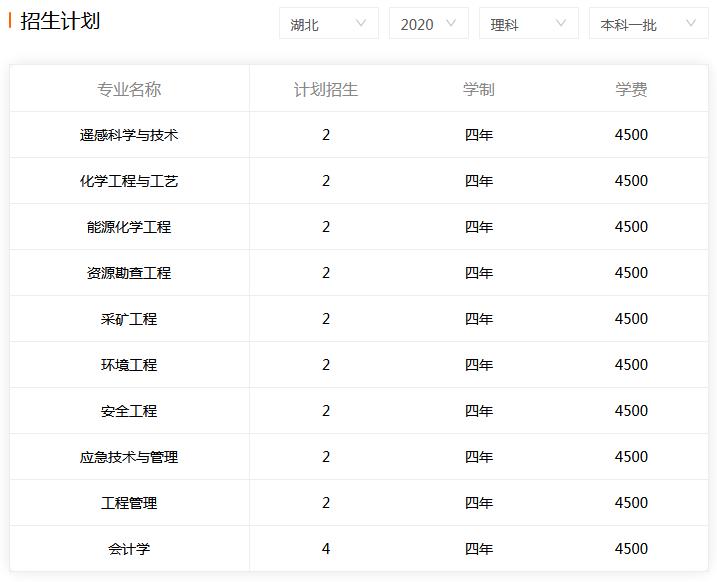Select the 能源化学工程 major name
The image size is (717, 582).
[x=129, y=227]
